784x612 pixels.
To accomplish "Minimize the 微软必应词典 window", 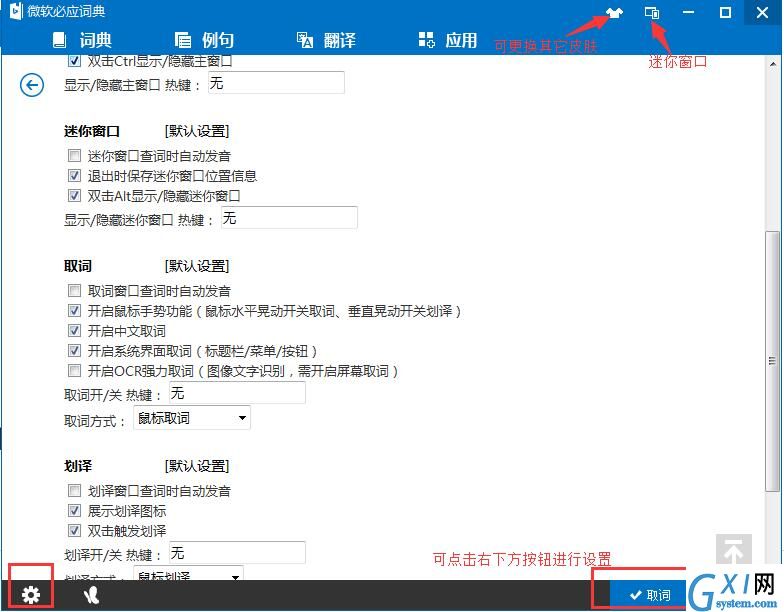I will click(x=688, y=12).
